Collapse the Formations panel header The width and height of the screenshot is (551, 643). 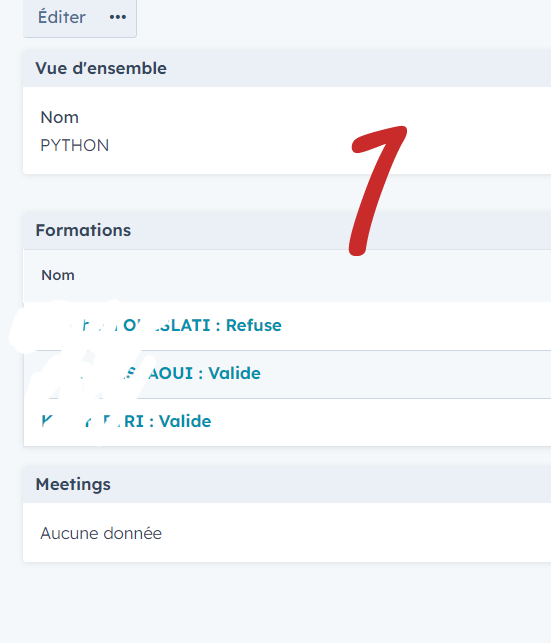(x=287, y=230)
